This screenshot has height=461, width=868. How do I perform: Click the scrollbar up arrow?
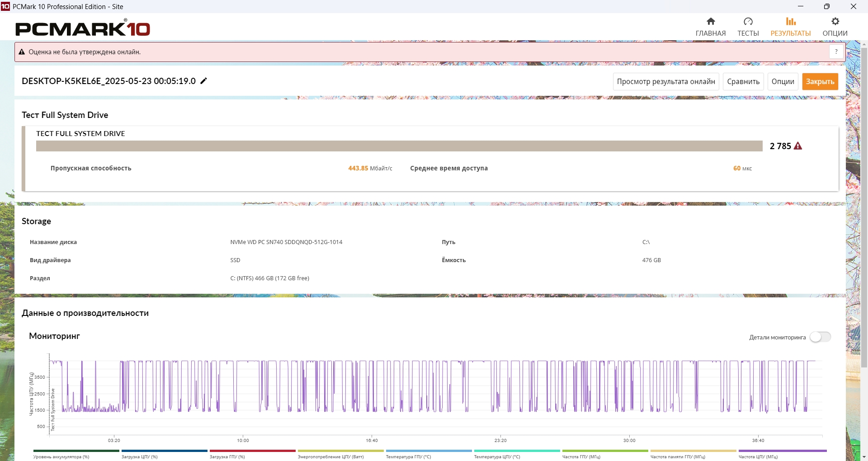[864, 44]
